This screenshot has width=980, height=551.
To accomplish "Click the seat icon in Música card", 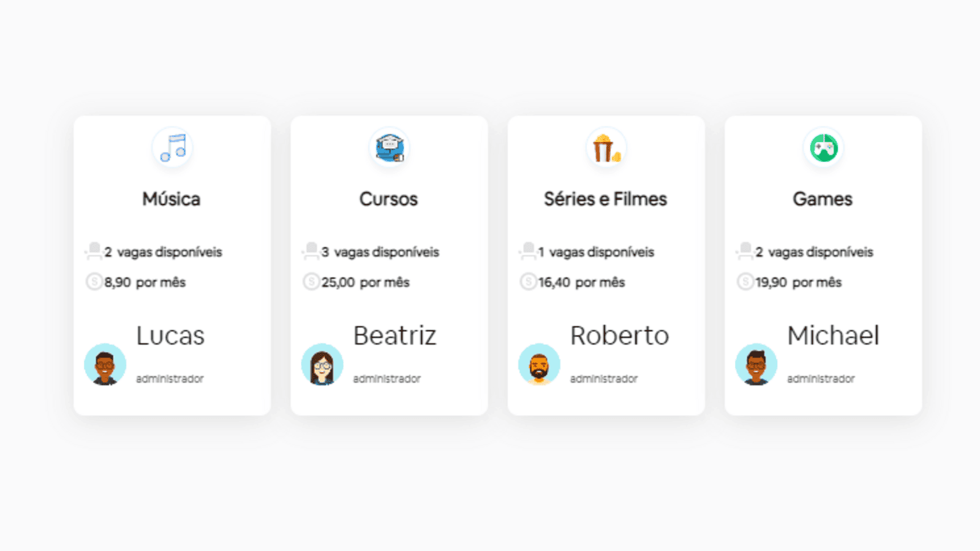I will (94, 251).
